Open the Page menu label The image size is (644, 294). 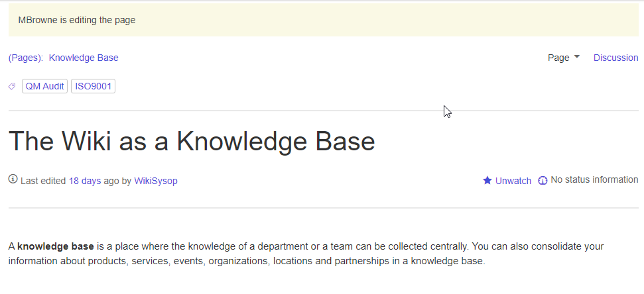558,58
